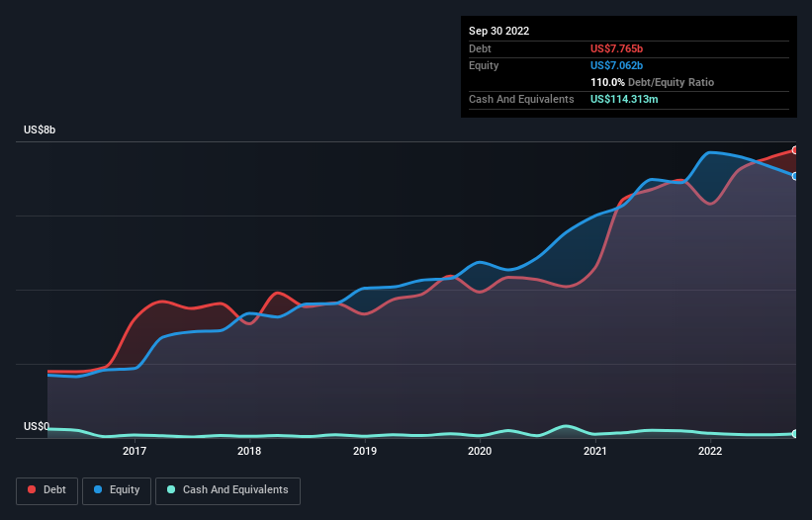
Task: Click the US$8b y-axis label
Action: click(40, 130)
